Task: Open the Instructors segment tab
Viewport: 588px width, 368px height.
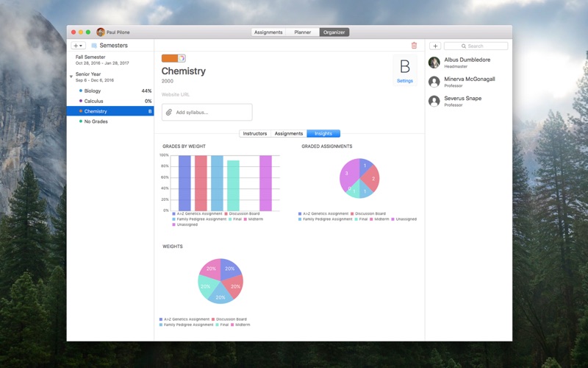Action: (255, 134)
